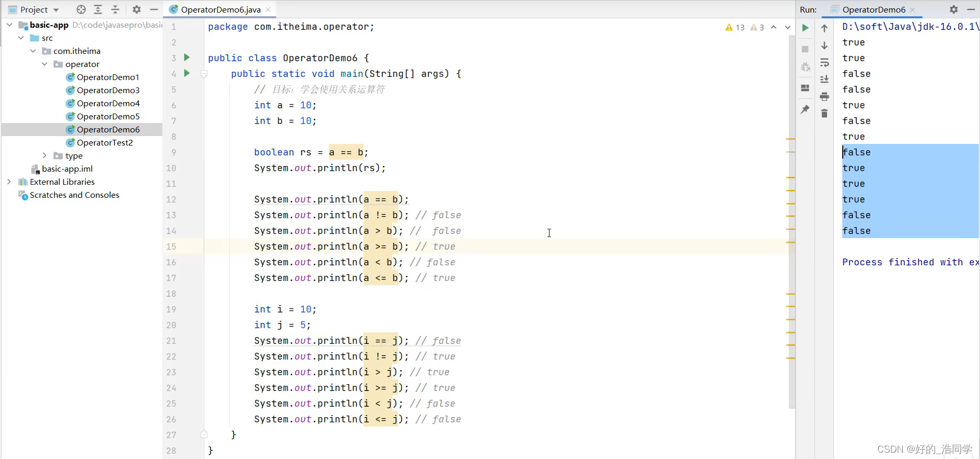Click the fold end marker at line 27
This screenshot has width=980, height=459.
[x=204, y=434]
